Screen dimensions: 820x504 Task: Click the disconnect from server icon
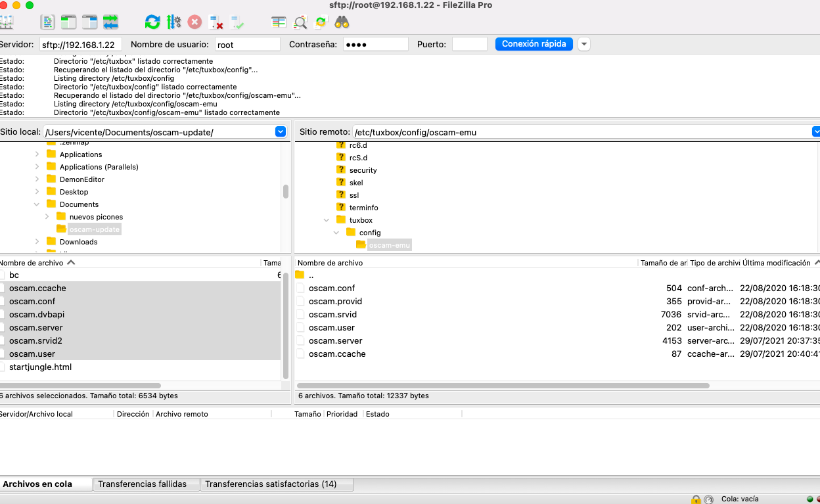point(216,22)
